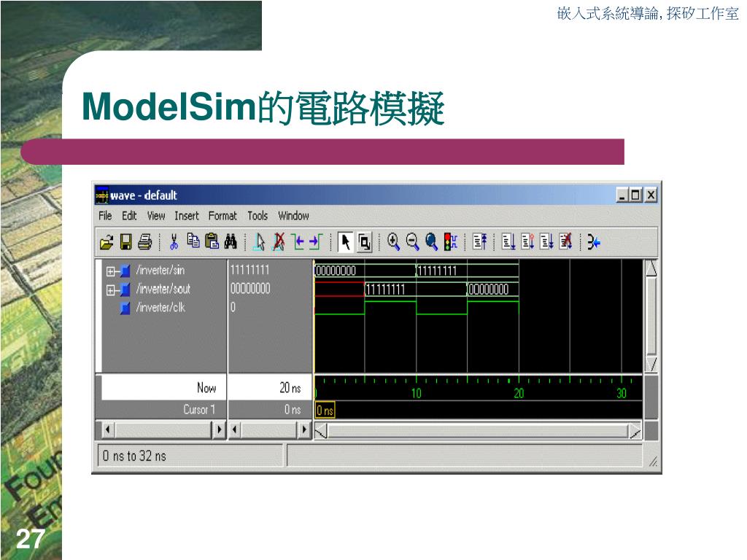This screenshot has width=747, height=560.
Task: Click values pane right scroll arrow
Action: (x=304, y=429)
